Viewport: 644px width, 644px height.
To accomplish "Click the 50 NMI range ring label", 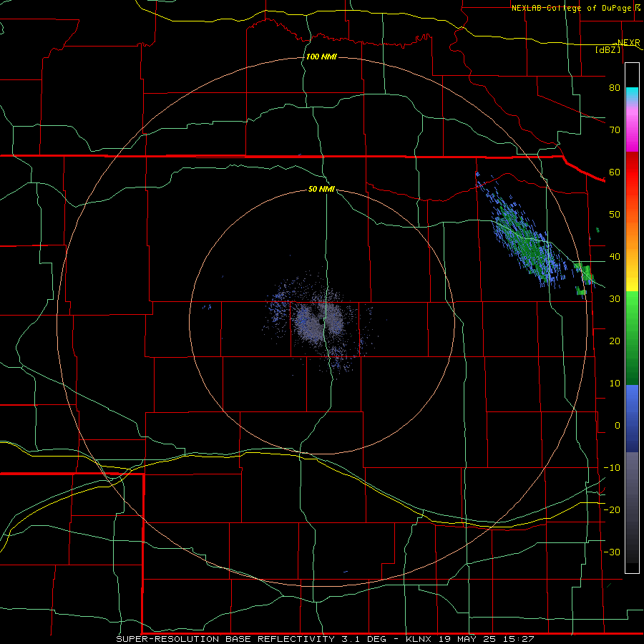I will point(321,190).
